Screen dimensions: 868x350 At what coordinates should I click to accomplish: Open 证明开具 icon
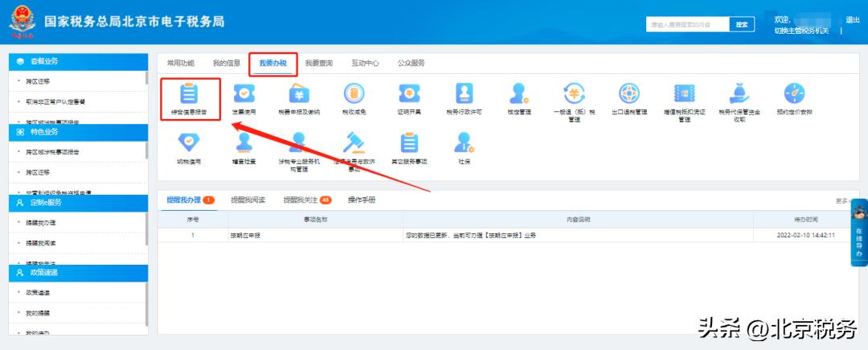point(409,93)
